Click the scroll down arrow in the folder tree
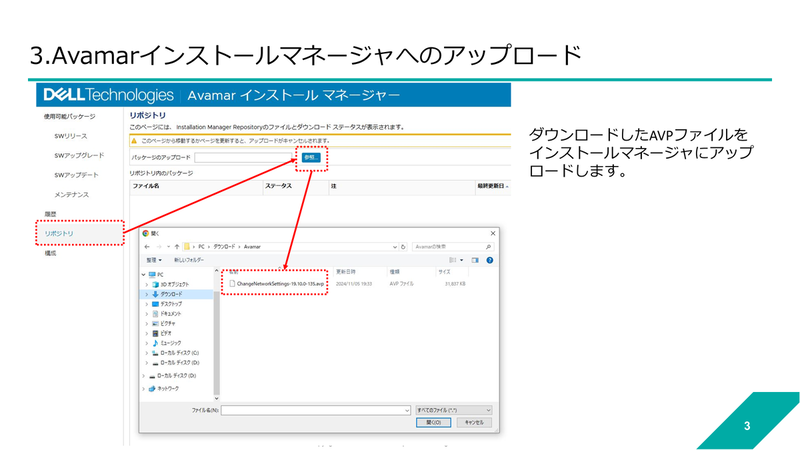 216,398
